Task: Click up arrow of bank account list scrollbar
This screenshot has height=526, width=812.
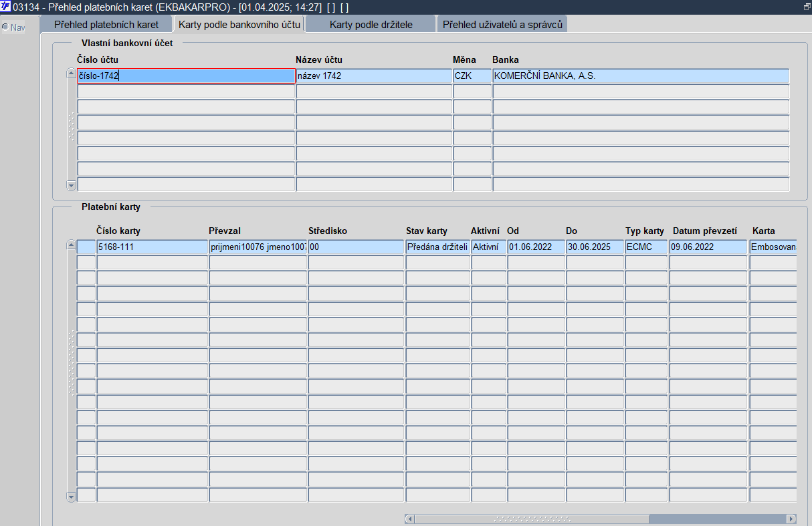Action: pos(72,74)
